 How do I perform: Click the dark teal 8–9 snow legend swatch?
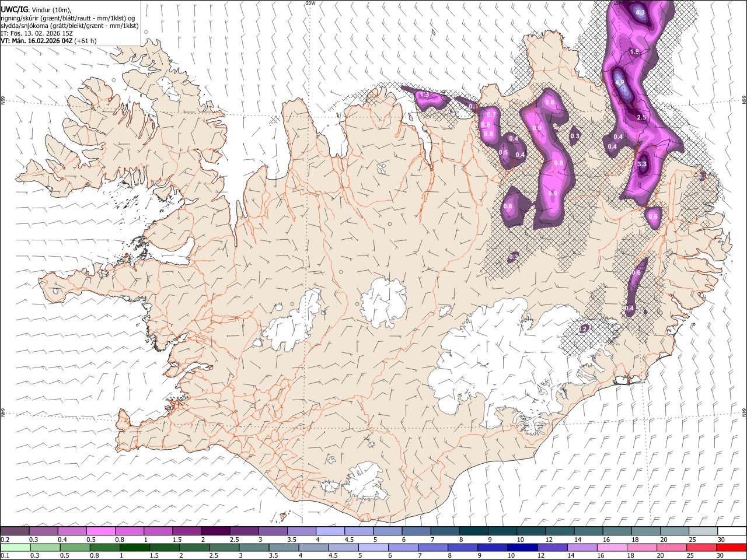click(x=473, y=531)
